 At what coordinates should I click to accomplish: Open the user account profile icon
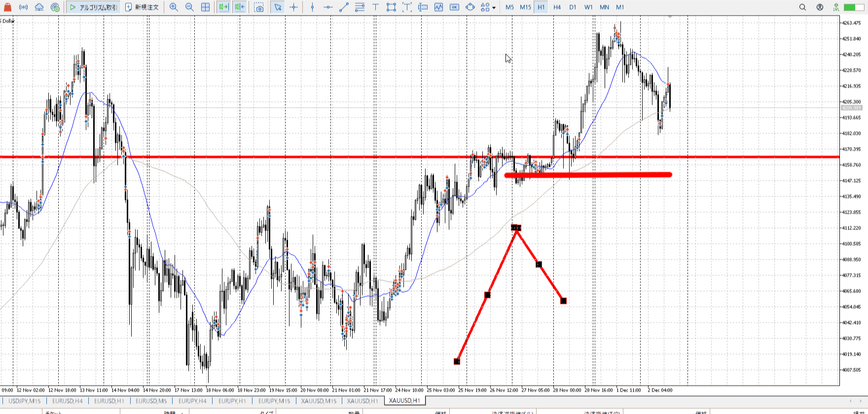(x=820, y=7)
